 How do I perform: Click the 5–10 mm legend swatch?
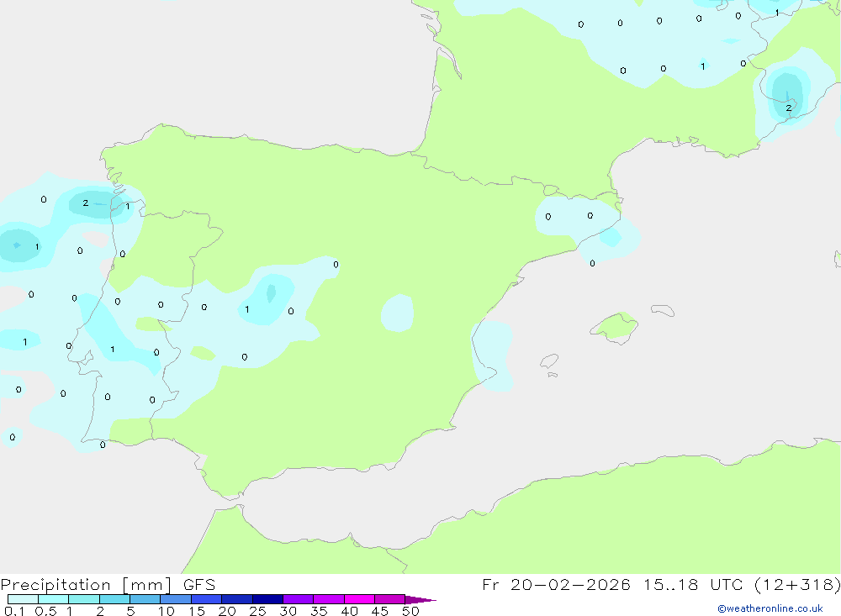145,599
